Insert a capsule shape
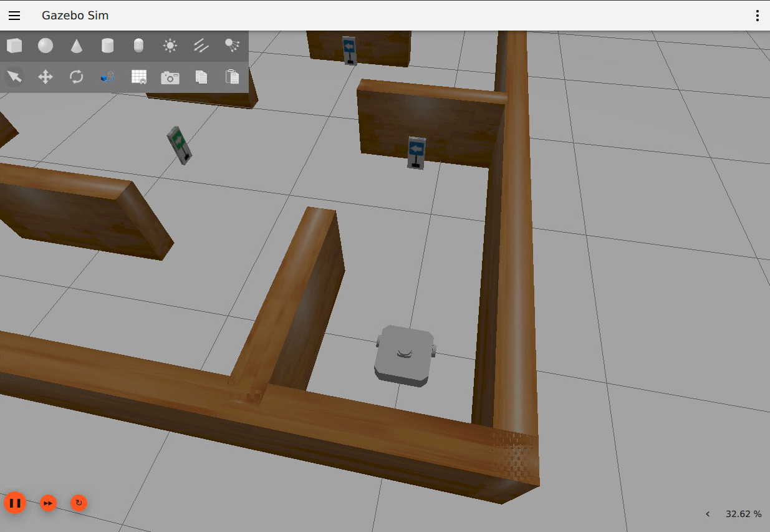The width and height of the screenshot is (770, 532). 138,46
